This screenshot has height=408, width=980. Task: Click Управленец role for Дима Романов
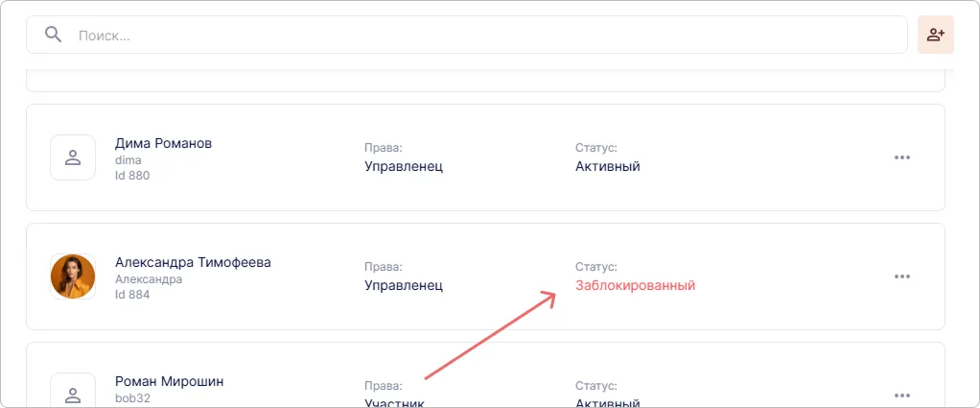point(404,166)
